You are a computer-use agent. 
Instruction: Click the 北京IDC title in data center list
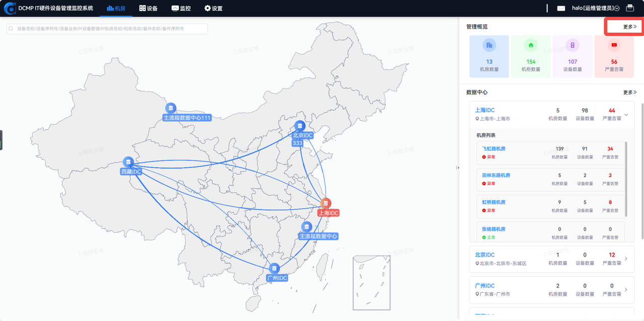[x=485, y=255]
